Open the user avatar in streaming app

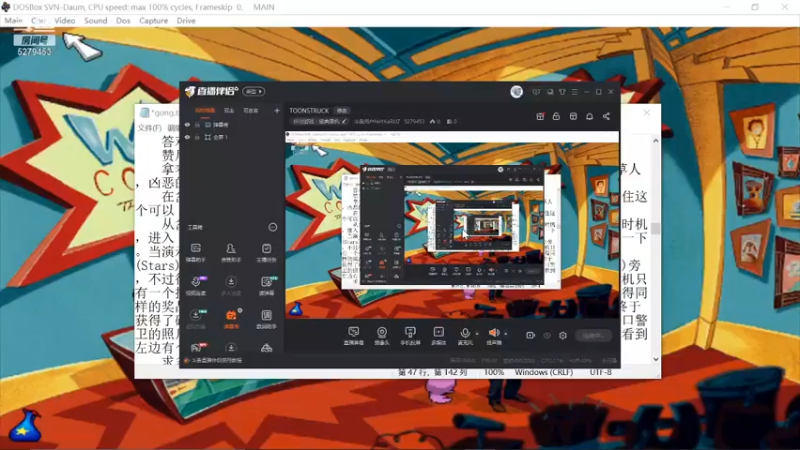[516, 92]
